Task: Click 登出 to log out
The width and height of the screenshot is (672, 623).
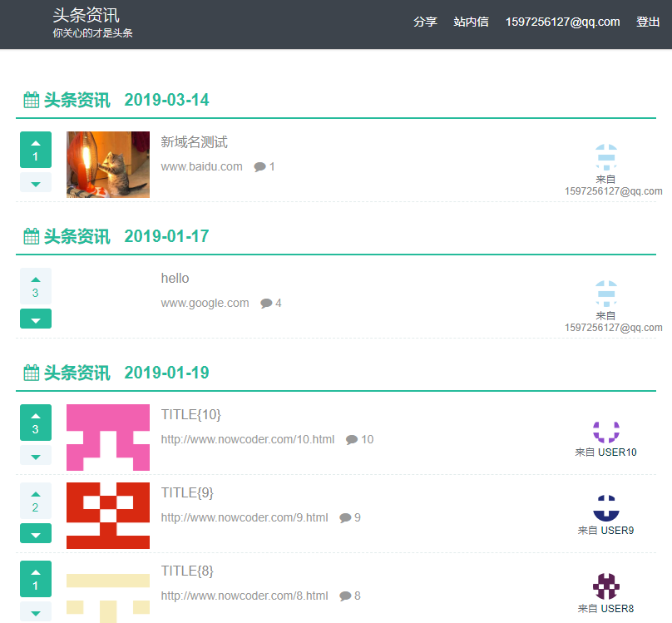Action: click(648, 22)
